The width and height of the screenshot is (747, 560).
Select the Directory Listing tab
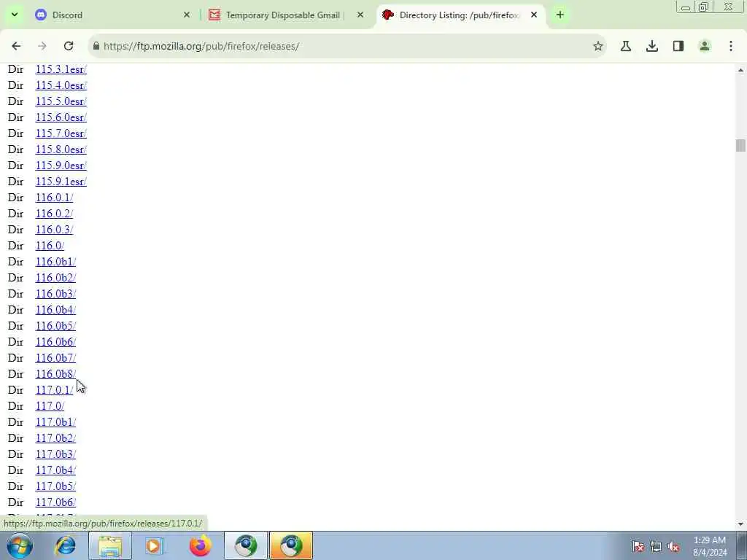pos(461,15)
